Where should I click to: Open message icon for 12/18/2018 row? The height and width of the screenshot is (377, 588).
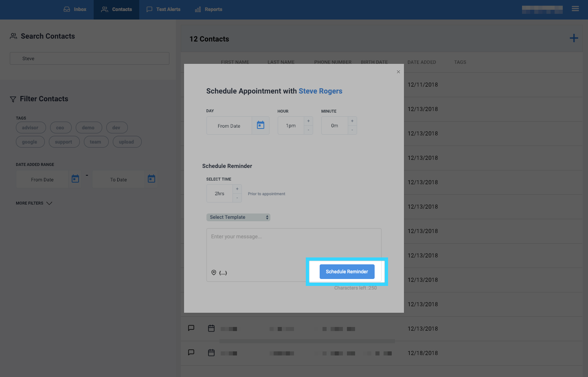[191, 352]
